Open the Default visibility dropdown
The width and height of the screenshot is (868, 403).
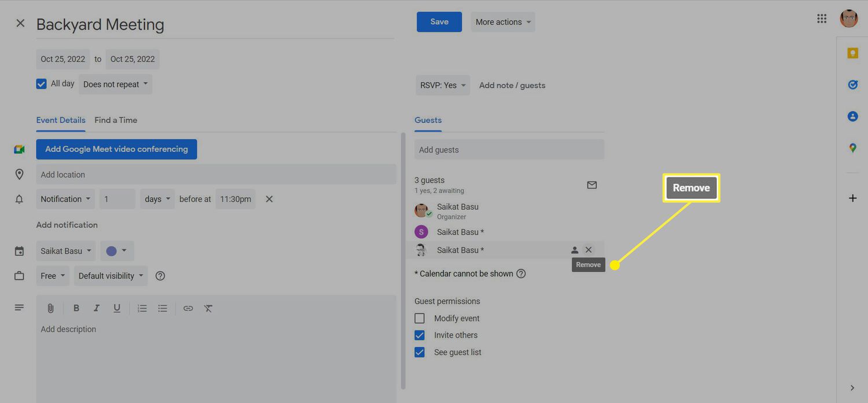[111, 276]
